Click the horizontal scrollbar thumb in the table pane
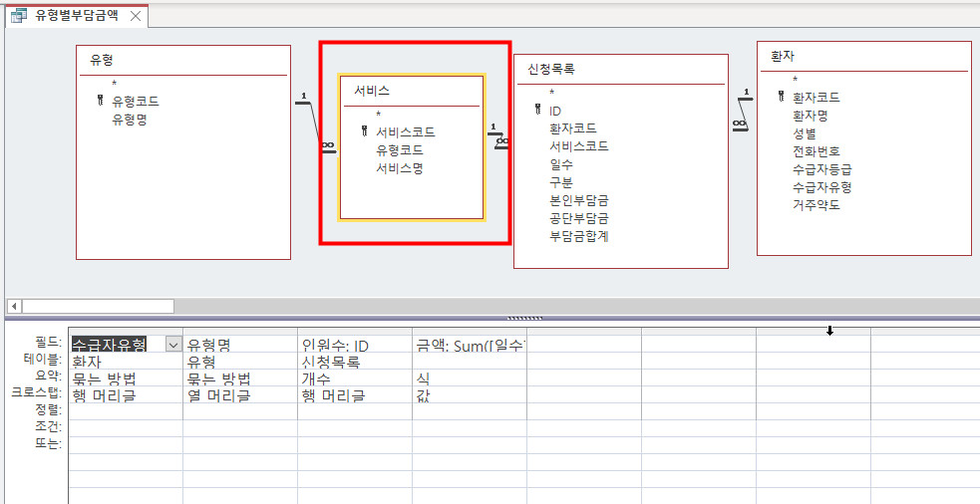The height and width of the screenshot is (504, 980). pyautogui.click(x=98, y=306)
